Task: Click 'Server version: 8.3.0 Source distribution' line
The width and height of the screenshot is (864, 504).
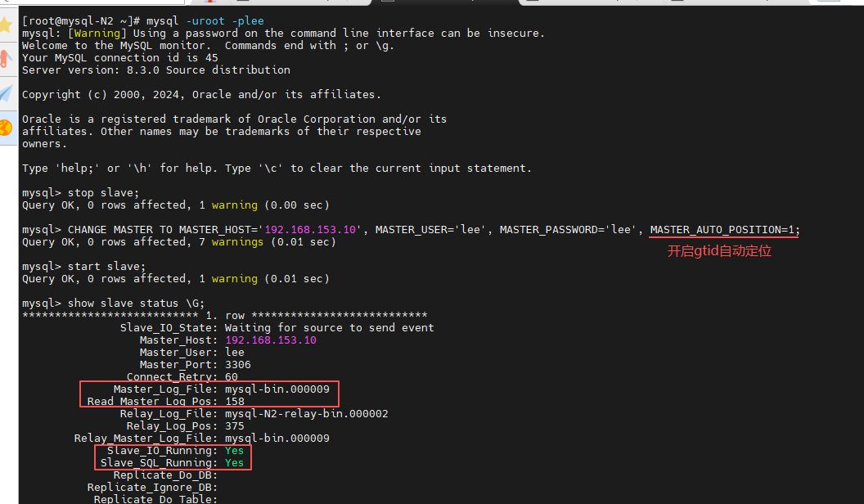Action: [156, 70]
